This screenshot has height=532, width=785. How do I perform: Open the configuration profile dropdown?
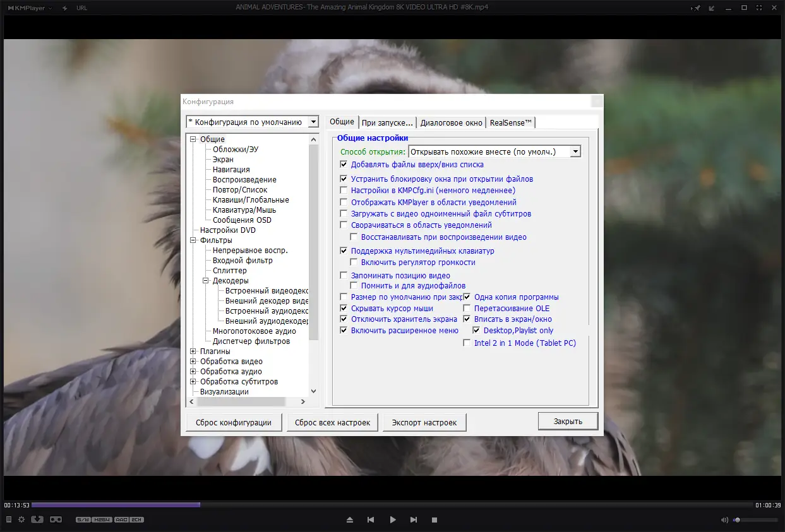315,122
